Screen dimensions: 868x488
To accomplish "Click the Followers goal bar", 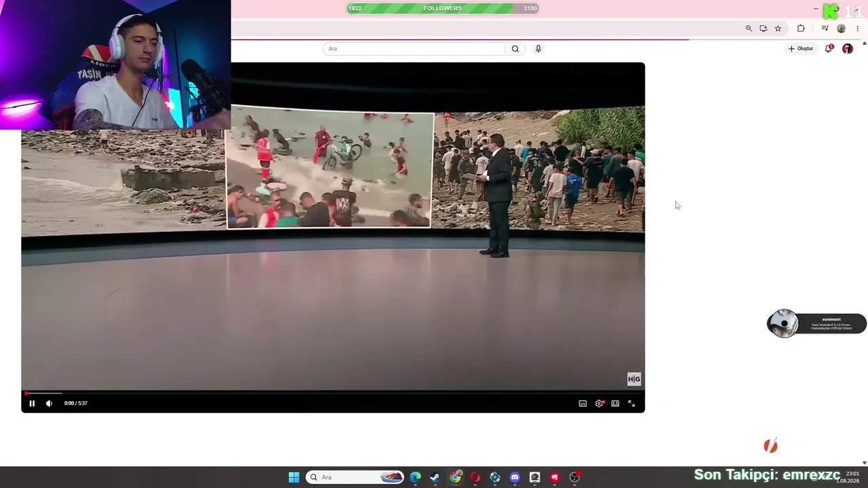I will tap(443, 8).
